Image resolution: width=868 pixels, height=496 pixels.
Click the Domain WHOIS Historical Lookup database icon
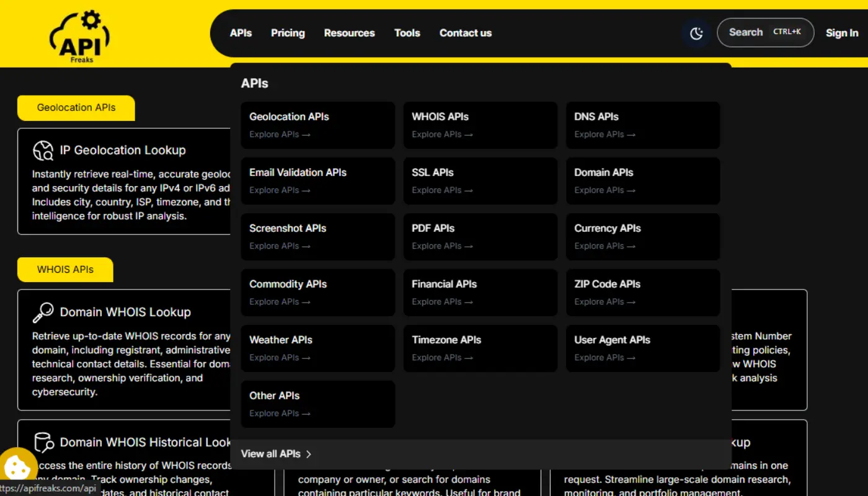coord(43,443)
